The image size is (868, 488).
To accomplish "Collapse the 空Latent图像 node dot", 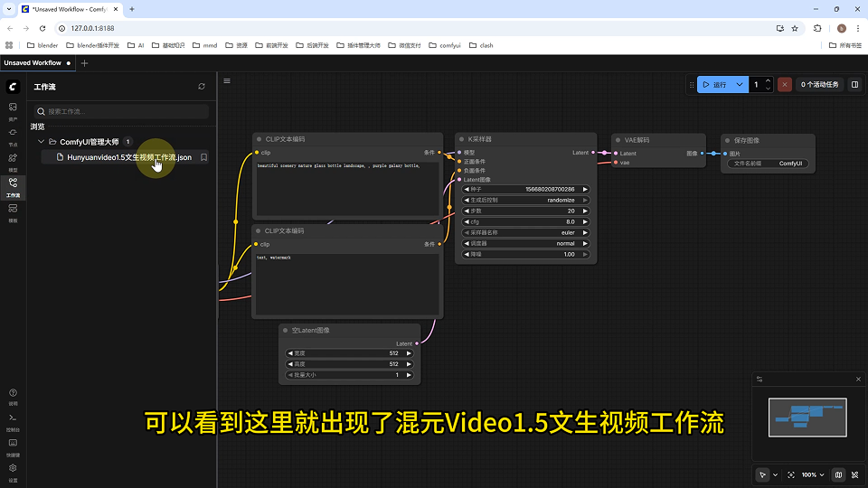I will coord(286,331).
